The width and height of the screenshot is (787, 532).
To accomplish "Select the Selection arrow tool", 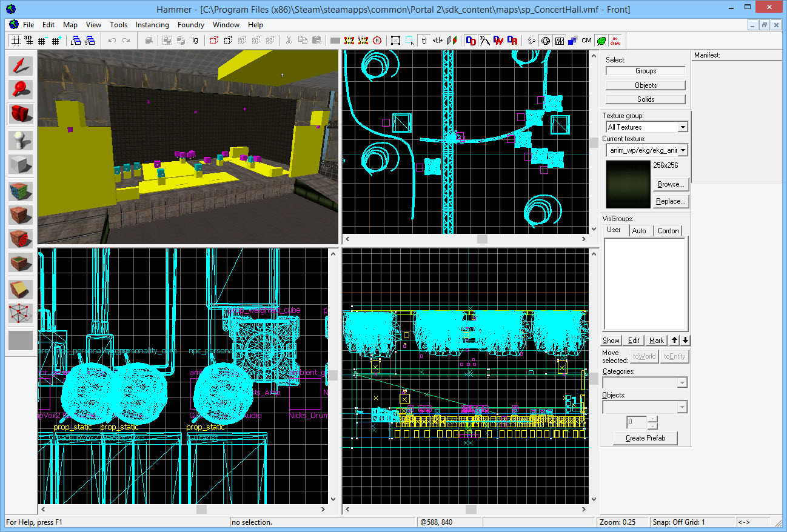I will (x=21, y=65).
